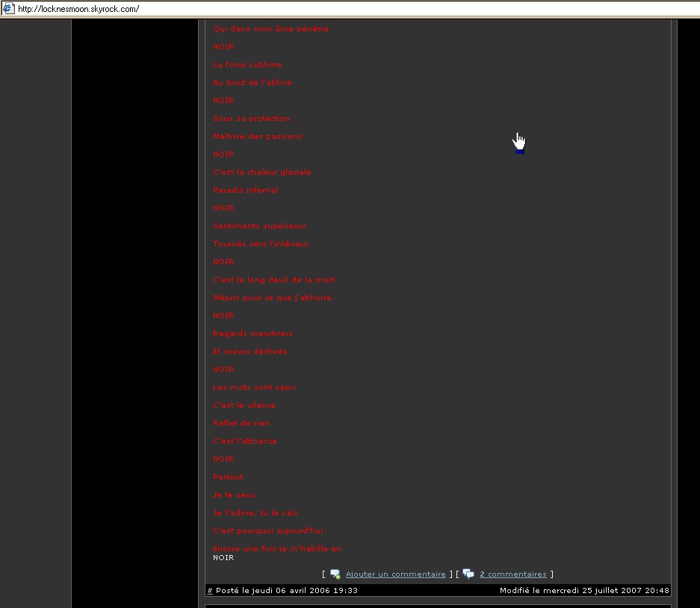Click the line "C'est la chaleur glaciale"
Screen dimensions: 700x608
[262, 173]
